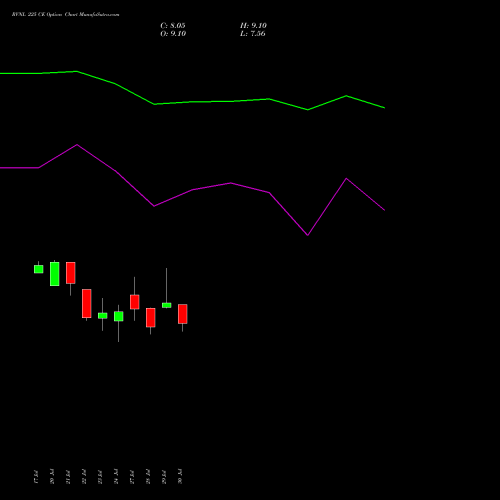This screenshot has height=500, width=500.
Task: Click the 24 Jul date axis label
Action: pyautogui.click(x=116, y=477)
